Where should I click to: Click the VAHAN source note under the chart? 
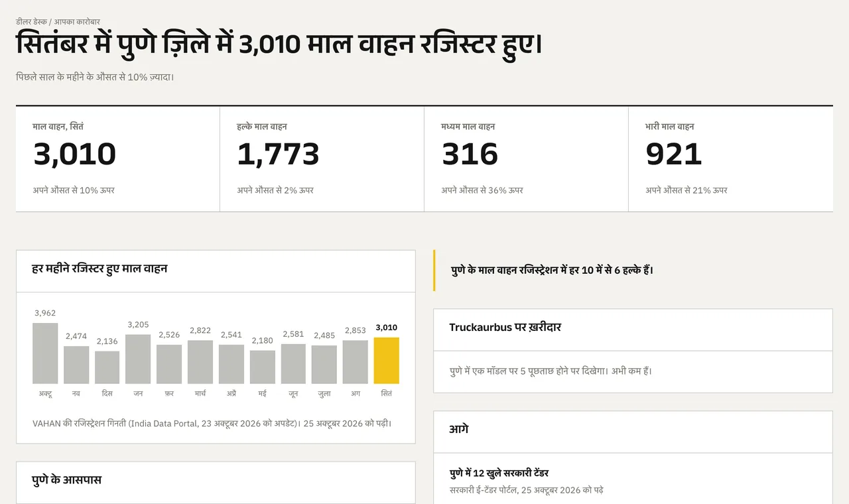pos(212,422)
